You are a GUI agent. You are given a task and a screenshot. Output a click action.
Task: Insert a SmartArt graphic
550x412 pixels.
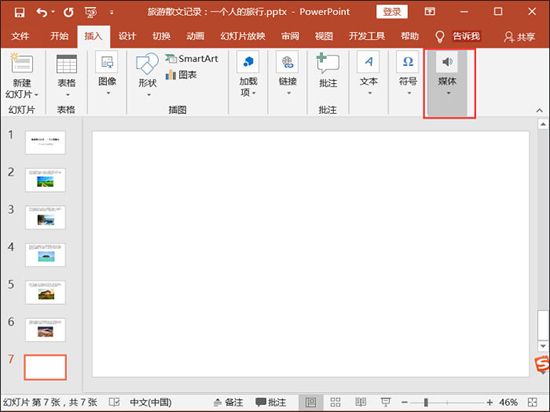(192, 59)
